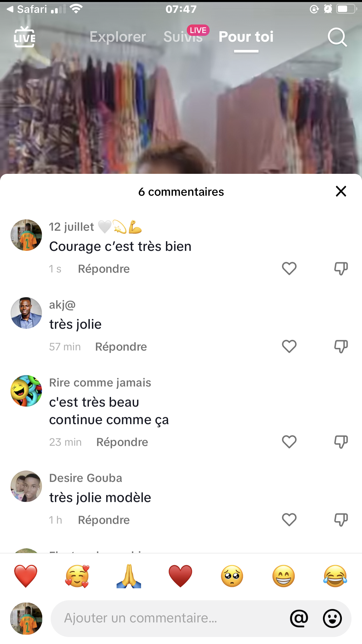The height and width of the screenshot is (644, 362).
Task: Switch to the Suivis tab
Action: coord(183,37)
